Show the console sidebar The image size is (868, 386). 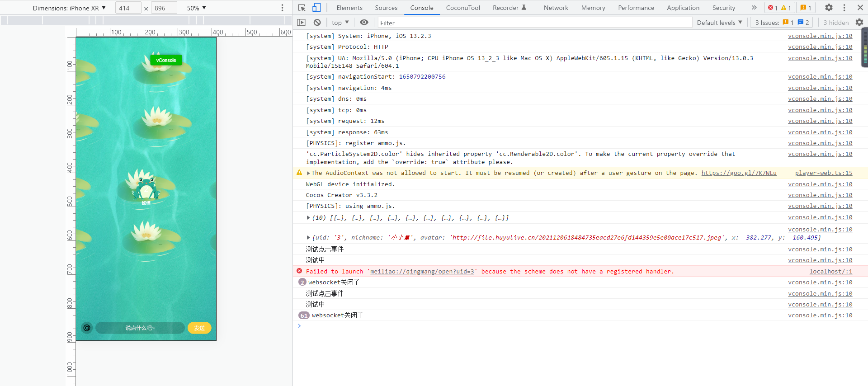pyautogui.click(x=302, y=23)
